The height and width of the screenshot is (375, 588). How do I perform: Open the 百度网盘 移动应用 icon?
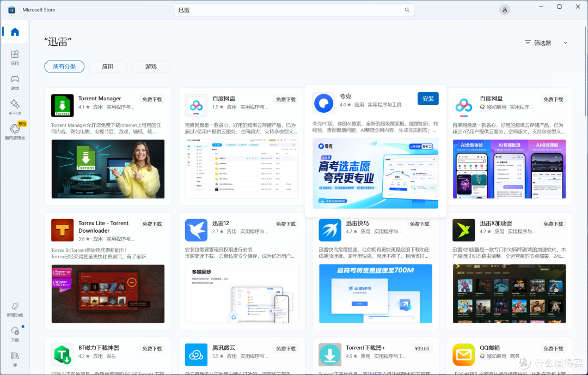[464, 106]
